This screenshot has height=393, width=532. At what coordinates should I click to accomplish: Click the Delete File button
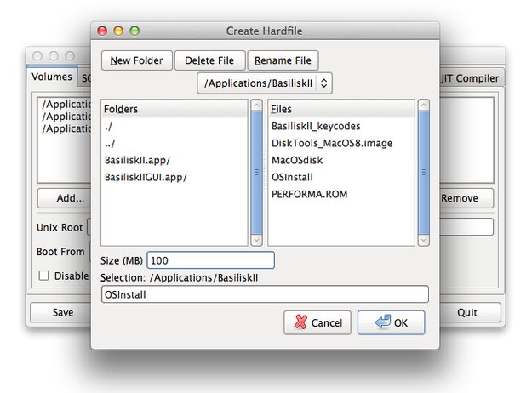tap(209, 60)
